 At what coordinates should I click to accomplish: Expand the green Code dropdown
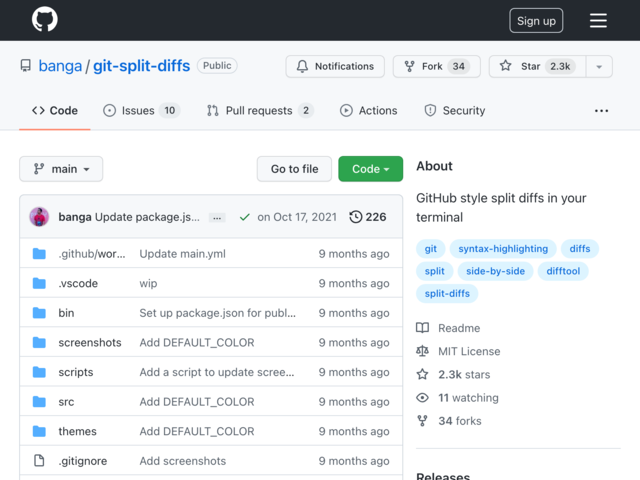point(370,169)
